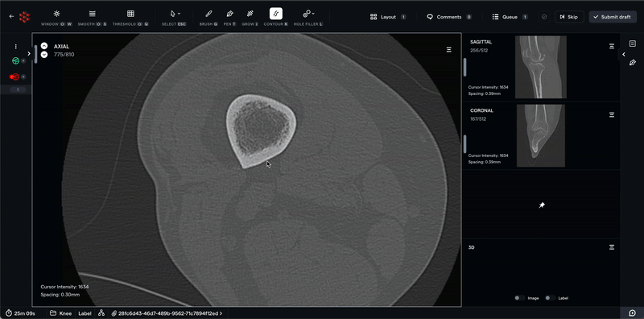Select the green segment label icon
This screenshot has height=319, width=644.
(x=15, y=61)
